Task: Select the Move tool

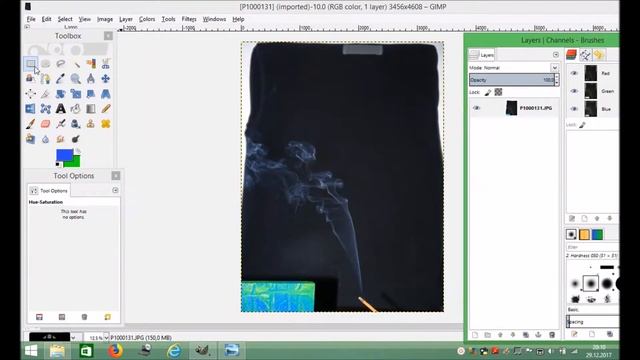Action: click(x=106, y=79)
